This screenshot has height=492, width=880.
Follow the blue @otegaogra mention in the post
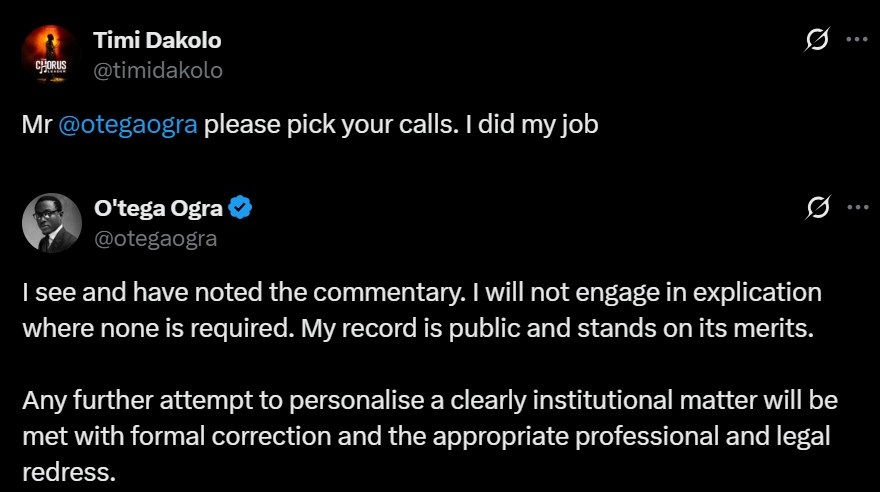tap(128, 127)
